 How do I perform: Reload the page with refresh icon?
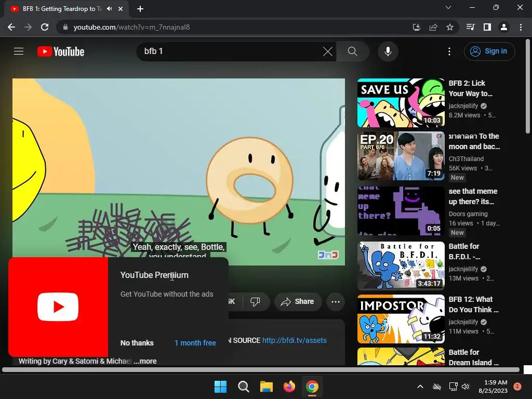[45, 27]
